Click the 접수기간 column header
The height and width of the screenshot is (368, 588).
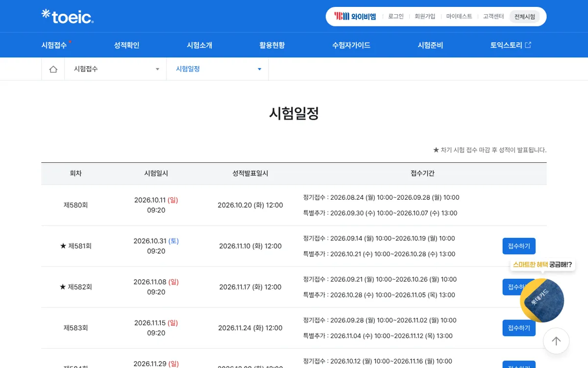[422, 173]
